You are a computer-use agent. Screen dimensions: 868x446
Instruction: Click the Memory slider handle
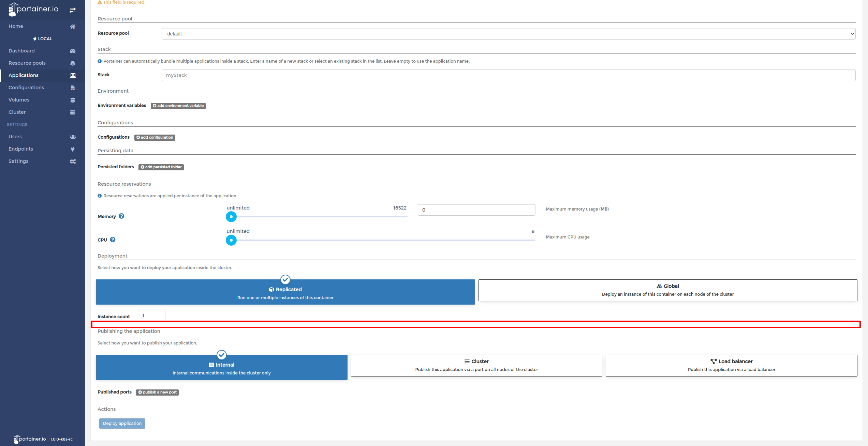[231, 216]
